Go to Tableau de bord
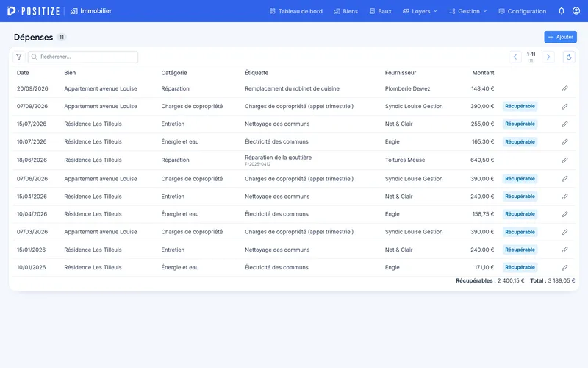The image size is (588, 368). [296, 11]
